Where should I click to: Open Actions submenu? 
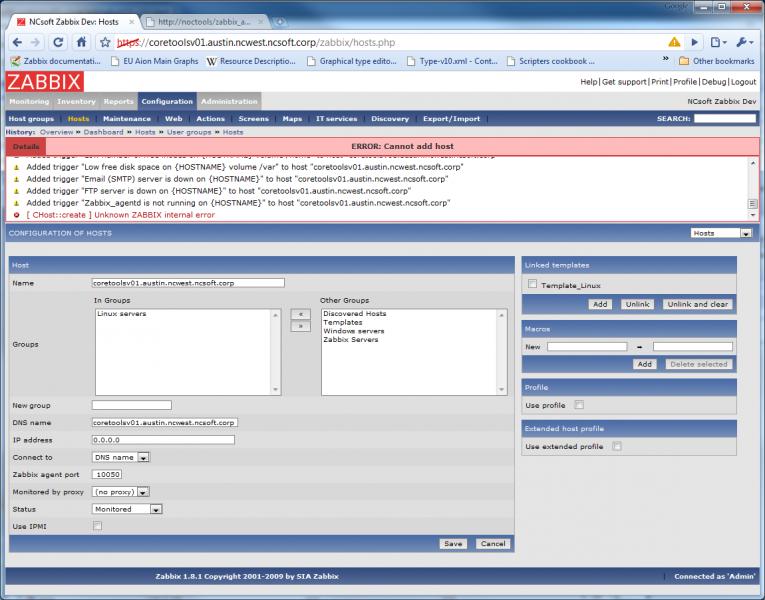(x=210, y=119)
